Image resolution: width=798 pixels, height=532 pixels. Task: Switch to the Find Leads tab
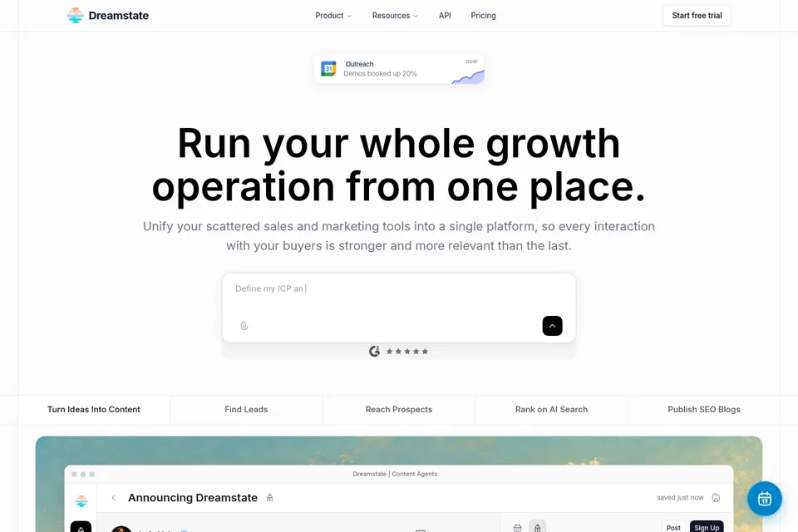pyautogui.click(x=246, y=410)
